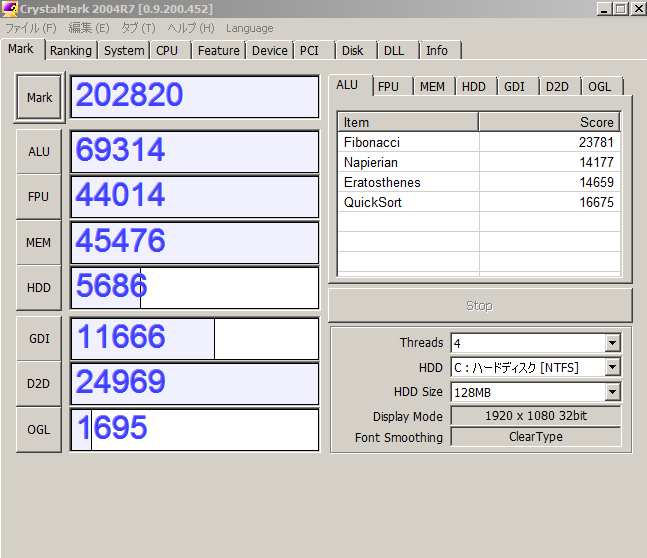The image size is (647, 558).
Task: Click the ALU score 69314
Action: (195, 151)
